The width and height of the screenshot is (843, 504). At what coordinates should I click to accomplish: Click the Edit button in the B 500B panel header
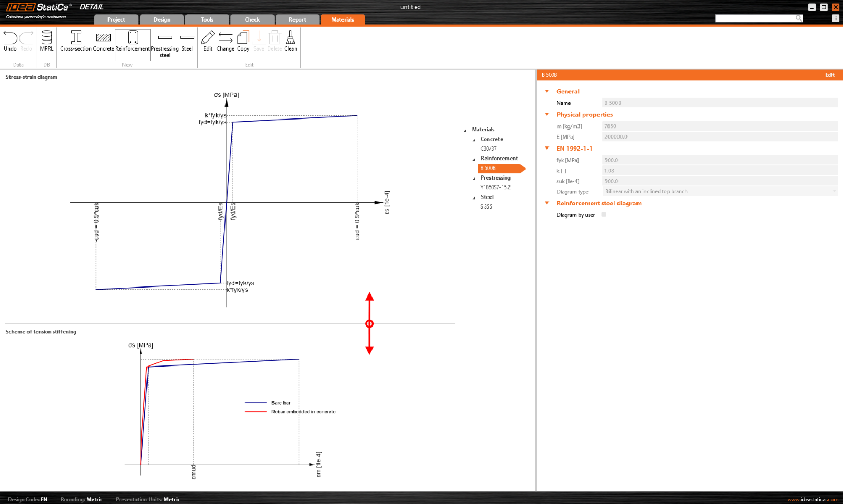829,75
